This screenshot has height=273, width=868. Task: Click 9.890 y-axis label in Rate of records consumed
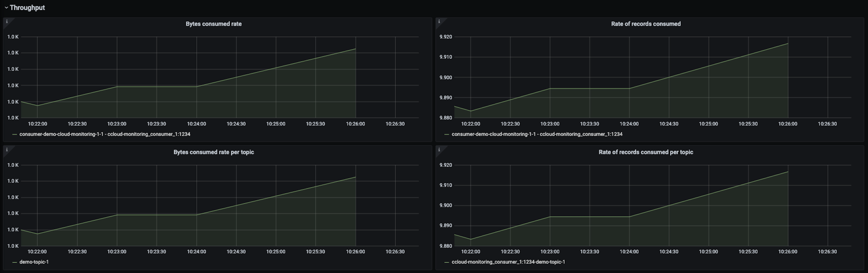446,97
